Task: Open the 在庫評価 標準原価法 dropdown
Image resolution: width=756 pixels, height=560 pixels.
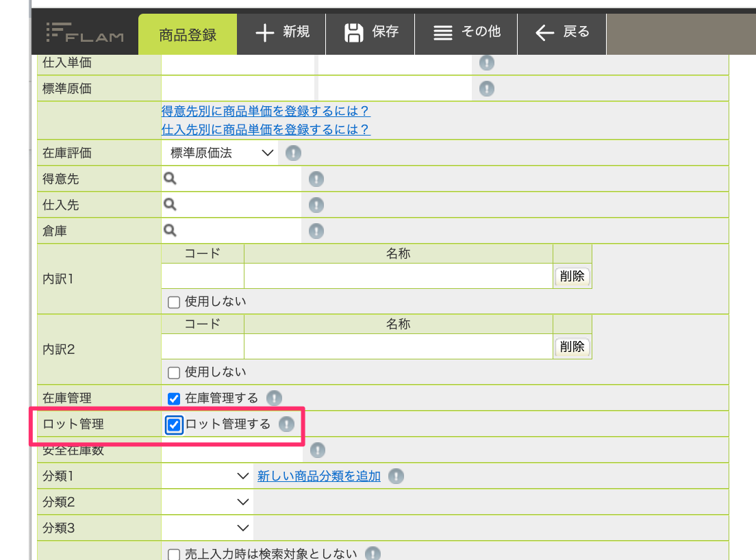Action: 219,153
